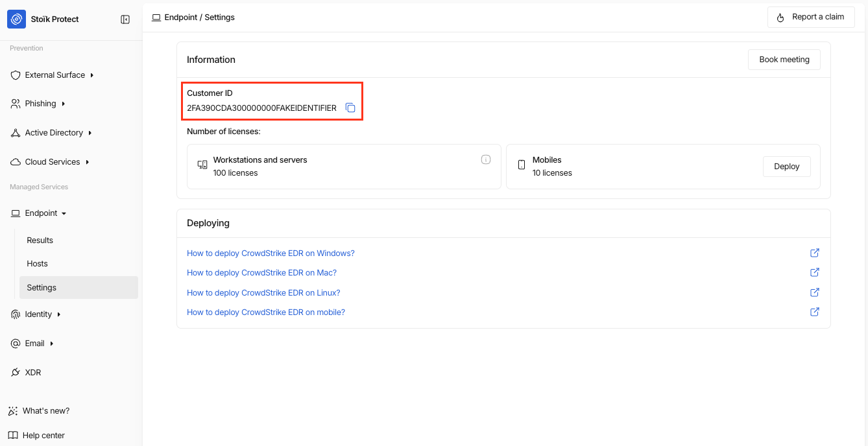868x446 pixels.
Task: Click the info icon in Workstations and servers
Action: point(486,159)
